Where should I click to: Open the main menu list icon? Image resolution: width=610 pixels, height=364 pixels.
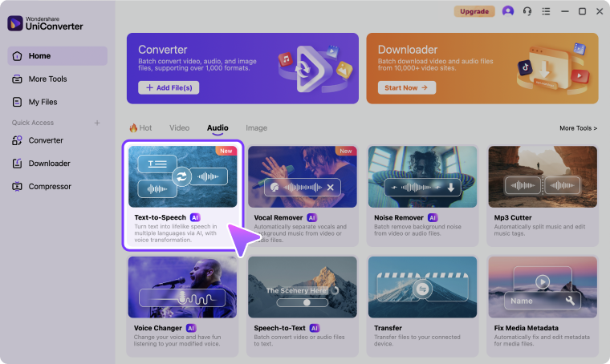(x=547, y=11)
